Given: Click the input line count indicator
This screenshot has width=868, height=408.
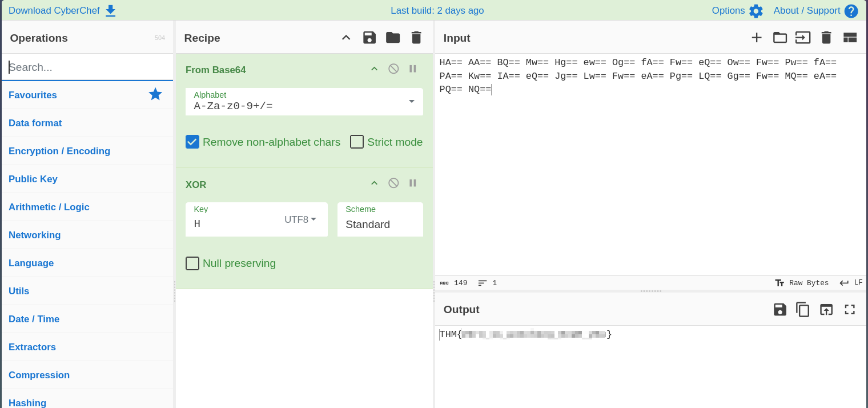Looking at the screenshot, I should pos(487,283).
